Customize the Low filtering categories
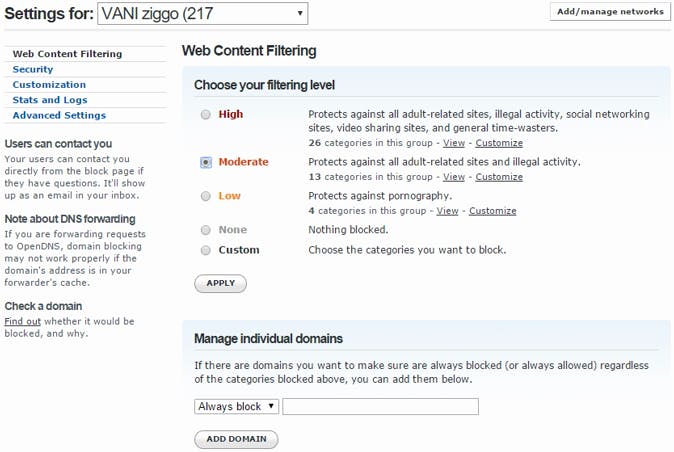Viewport: 674px width, 452px height. pos(492,211)
